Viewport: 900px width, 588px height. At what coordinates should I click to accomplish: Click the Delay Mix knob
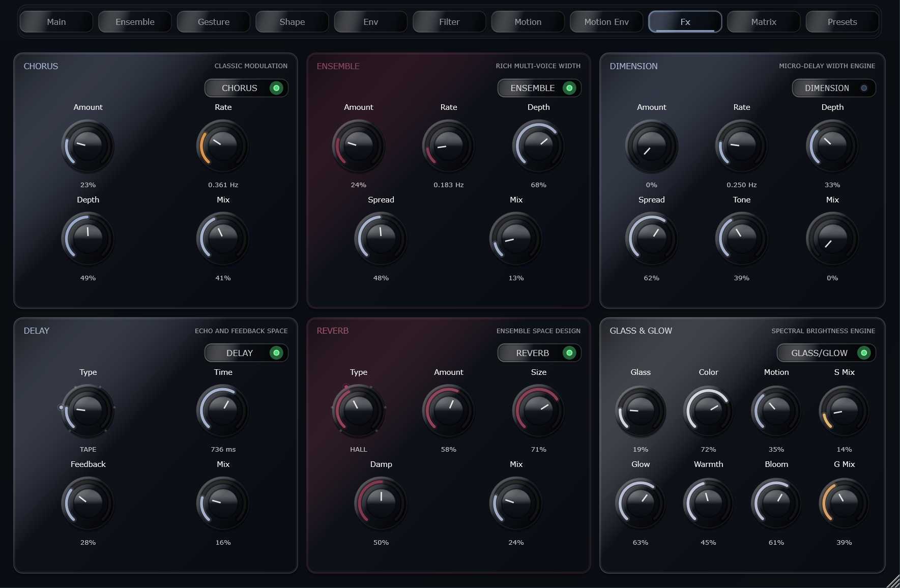pos(223,503)
